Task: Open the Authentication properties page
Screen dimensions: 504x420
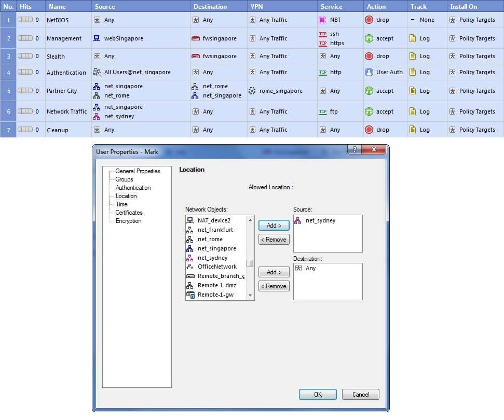Action: (133, 188)
